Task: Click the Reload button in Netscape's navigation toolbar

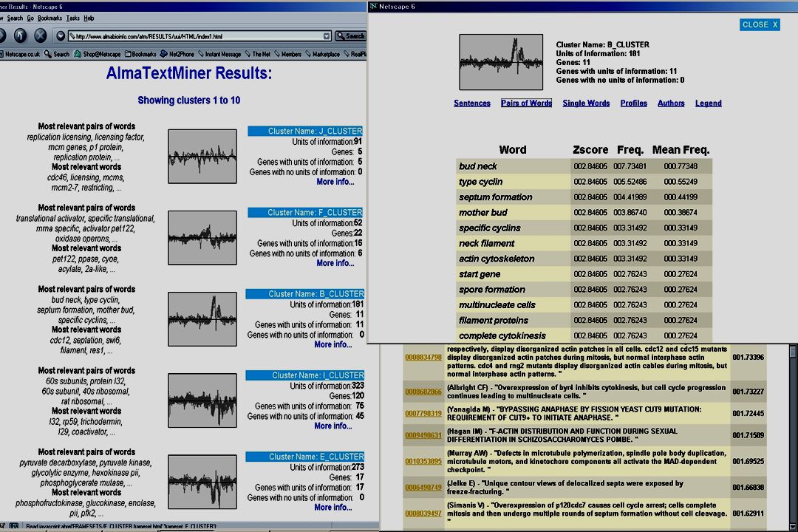Action: point(21,35)
